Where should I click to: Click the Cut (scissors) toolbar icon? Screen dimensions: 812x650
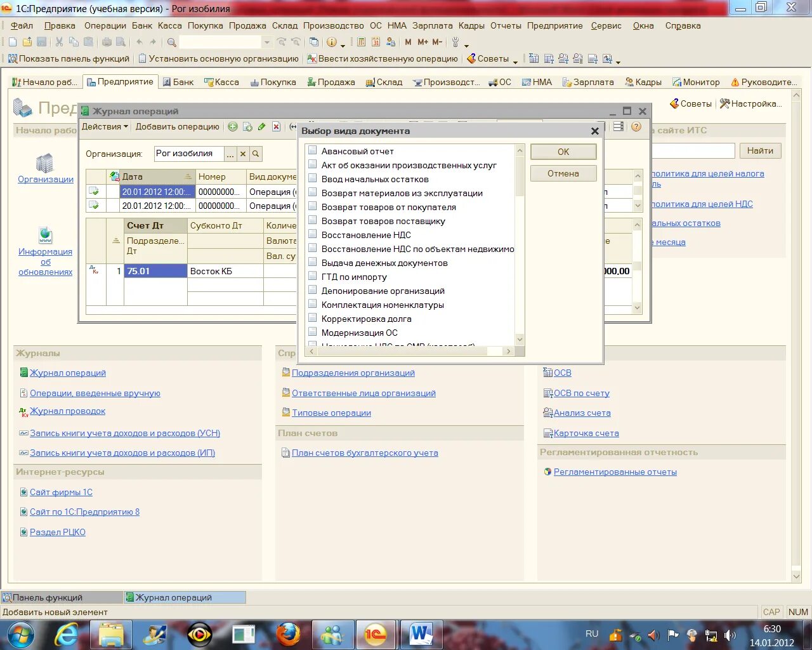(x=59, y=42)
